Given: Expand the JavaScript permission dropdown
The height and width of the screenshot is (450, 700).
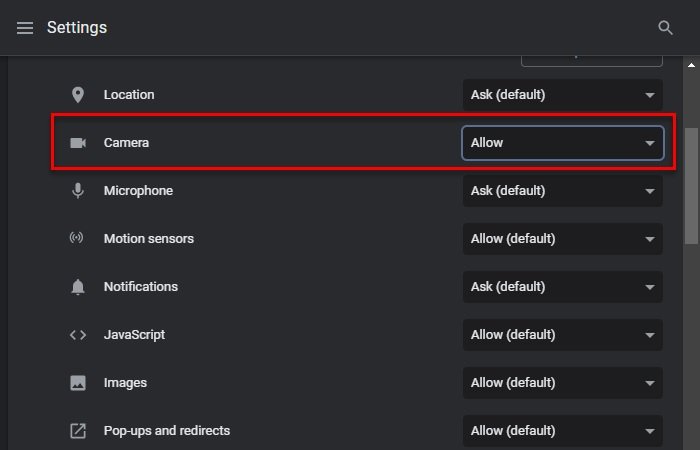Looking at the screenshot, I should (x=562, y=335).
